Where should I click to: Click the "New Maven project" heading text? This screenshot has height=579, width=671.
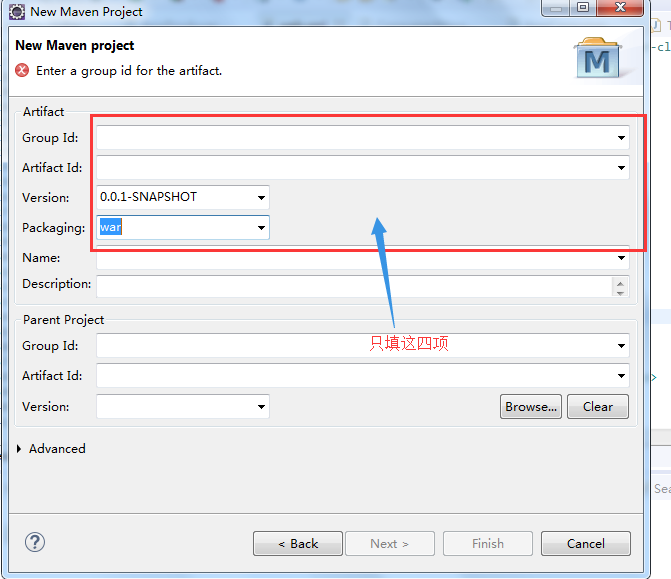pyautogui.click(x=74, y=45)
